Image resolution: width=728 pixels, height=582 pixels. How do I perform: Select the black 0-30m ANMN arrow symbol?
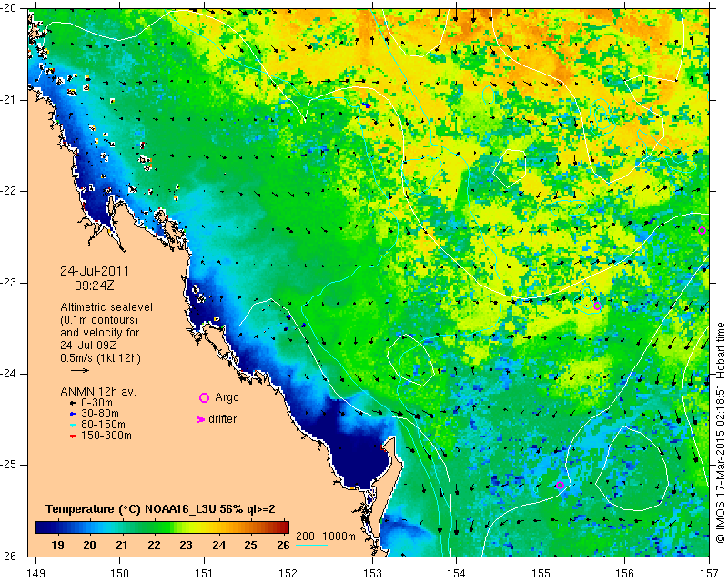(73, 404)
